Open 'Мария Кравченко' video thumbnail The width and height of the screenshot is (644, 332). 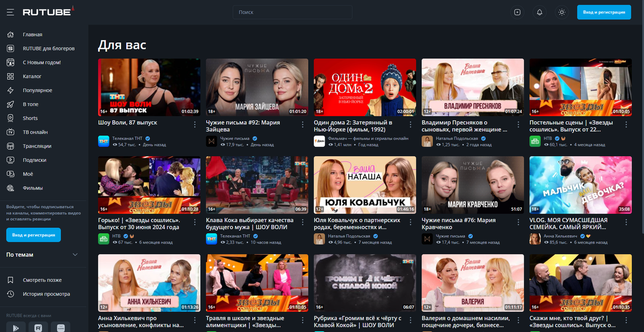473,185
